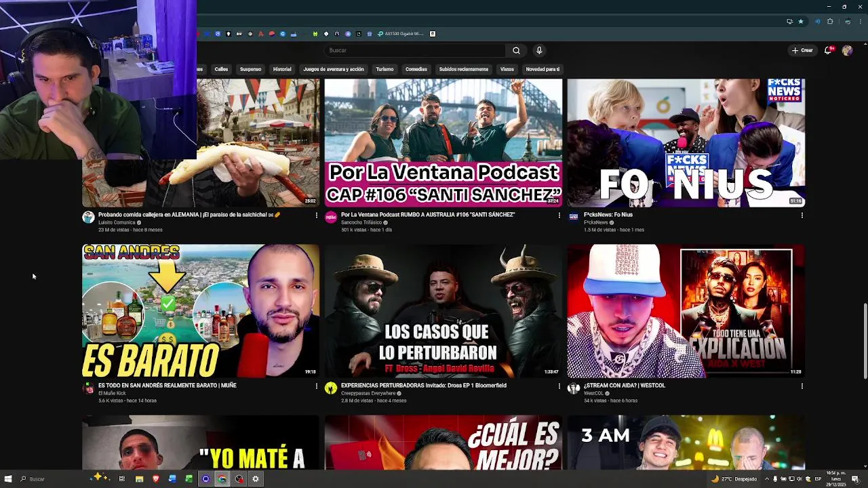Open title ¿STREAM CON AIDA? | WESTCOL
Screen dimensions: 868x488
coord(625,386)
